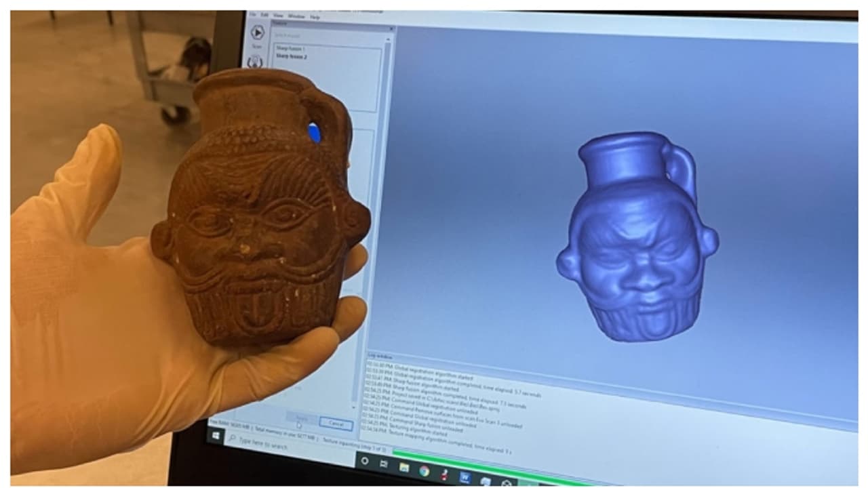Launch Google Chrome from the taskbar

[424, 471]
